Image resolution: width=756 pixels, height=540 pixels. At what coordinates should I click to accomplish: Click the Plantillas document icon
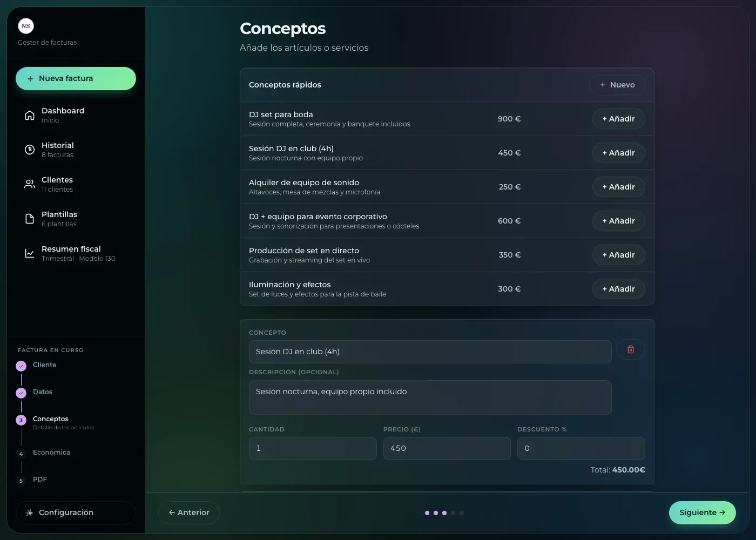pyautogui.click(x=30, y=219)
